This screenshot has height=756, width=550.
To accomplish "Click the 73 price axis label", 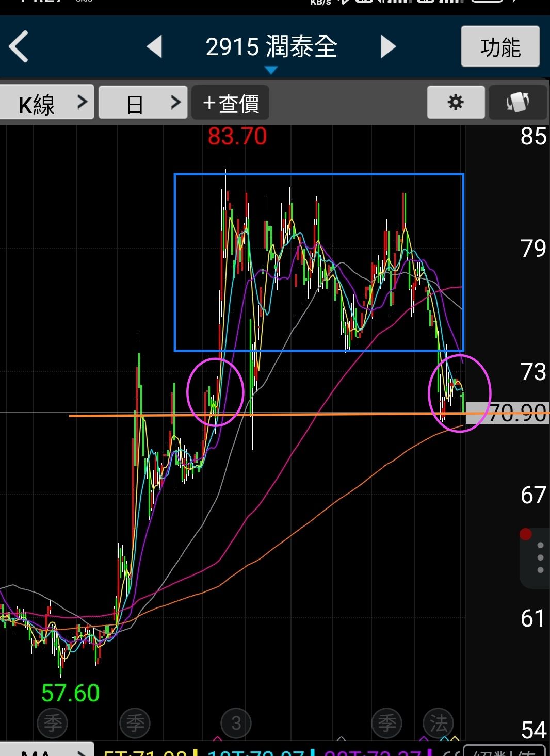I will click(533, 372).
